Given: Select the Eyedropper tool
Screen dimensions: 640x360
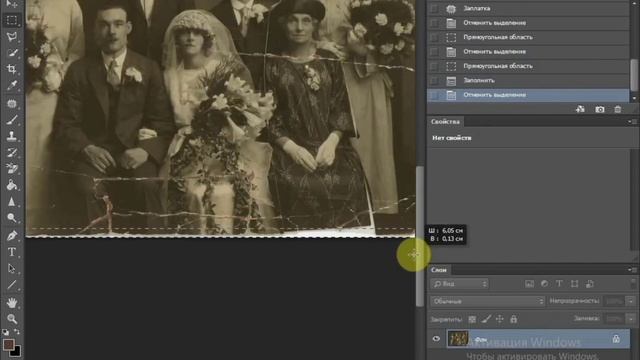Looking at the screenshot, I should click(x=12, y=85).
